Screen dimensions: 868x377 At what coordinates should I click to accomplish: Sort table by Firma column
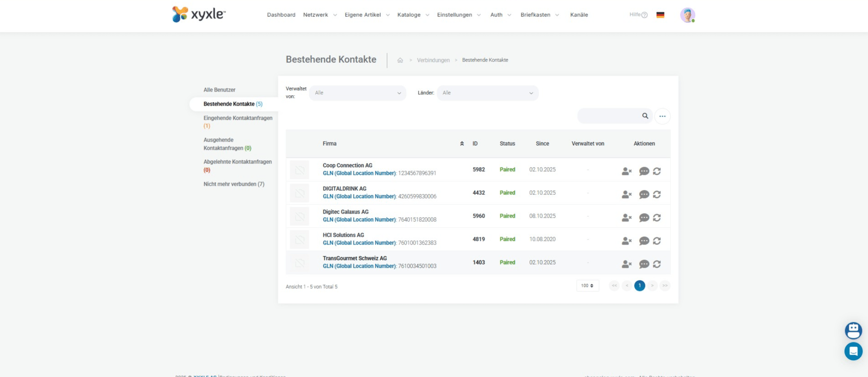point(330,144)
